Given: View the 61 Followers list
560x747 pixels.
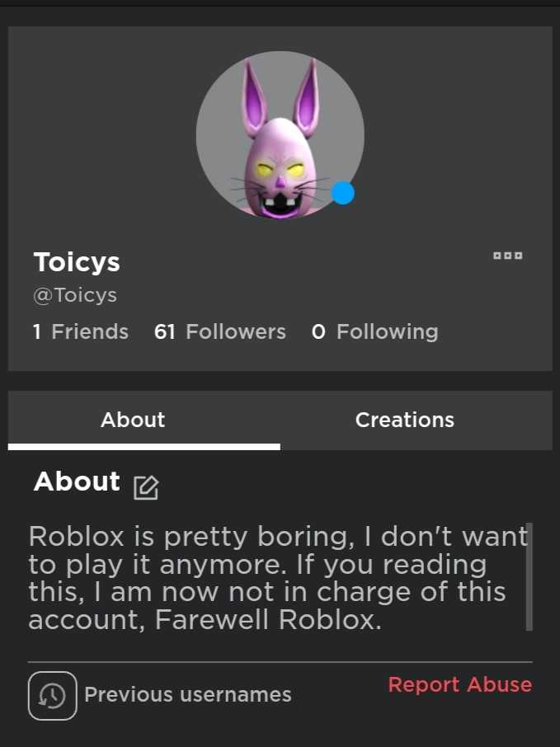Looking at the screenshot, I should point(219,331).
